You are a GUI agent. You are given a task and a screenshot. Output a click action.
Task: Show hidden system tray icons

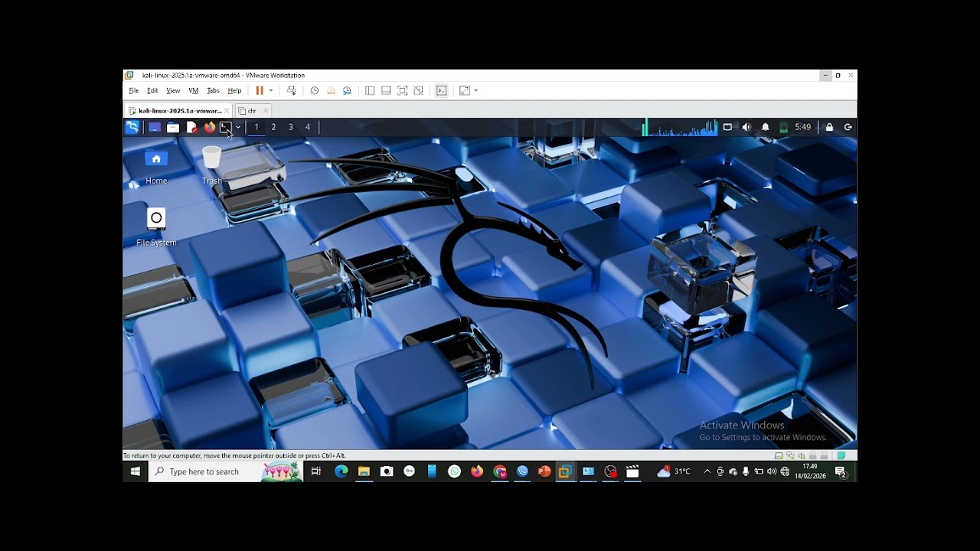707,471
